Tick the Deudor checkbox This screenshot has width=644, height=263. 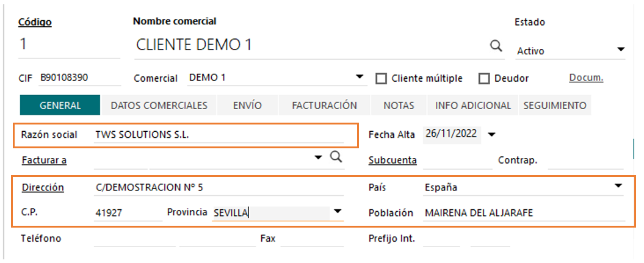click(x=485, y=78)
